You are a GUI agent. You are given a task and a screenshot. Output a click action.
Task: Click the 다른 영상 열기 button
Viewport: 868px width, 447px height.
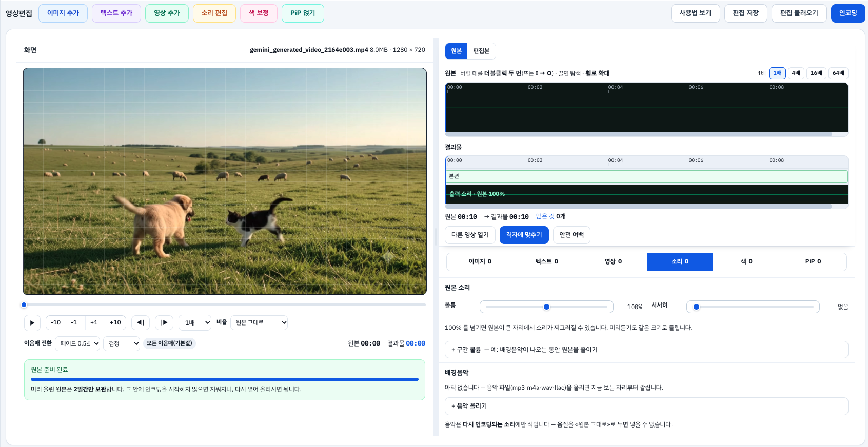[470, 235]
